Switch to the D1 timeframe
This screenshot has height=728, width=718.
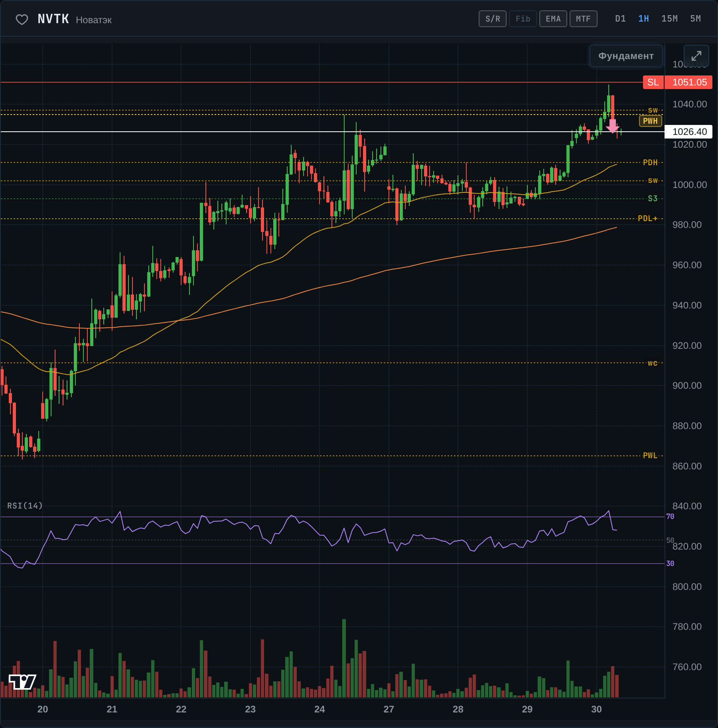pyautogui.click(x=620, y=19)
